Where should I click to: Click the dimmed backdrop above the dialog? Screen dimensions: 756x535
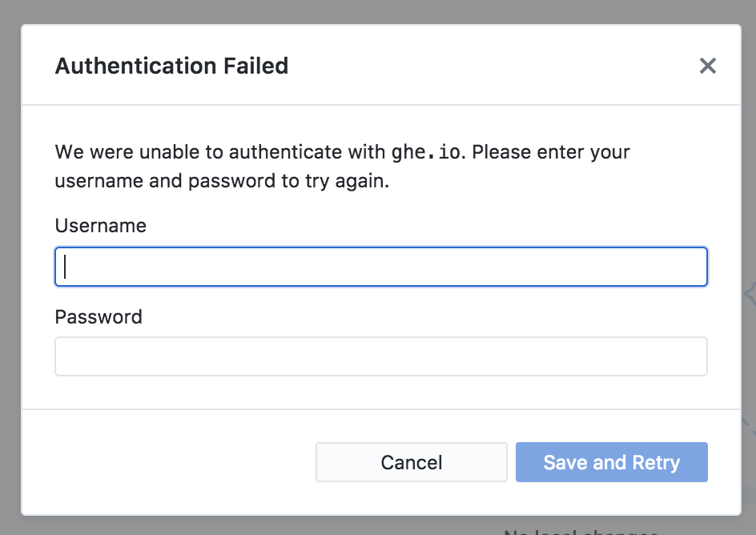coord(378,11)
